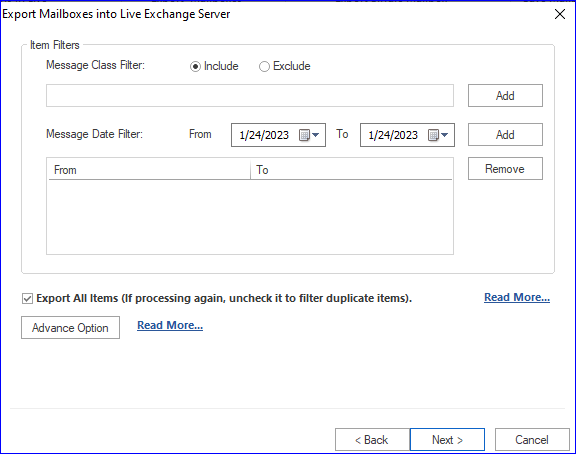Click the Item Filters group title
The image size is (576, 454).
pos(55,45)
